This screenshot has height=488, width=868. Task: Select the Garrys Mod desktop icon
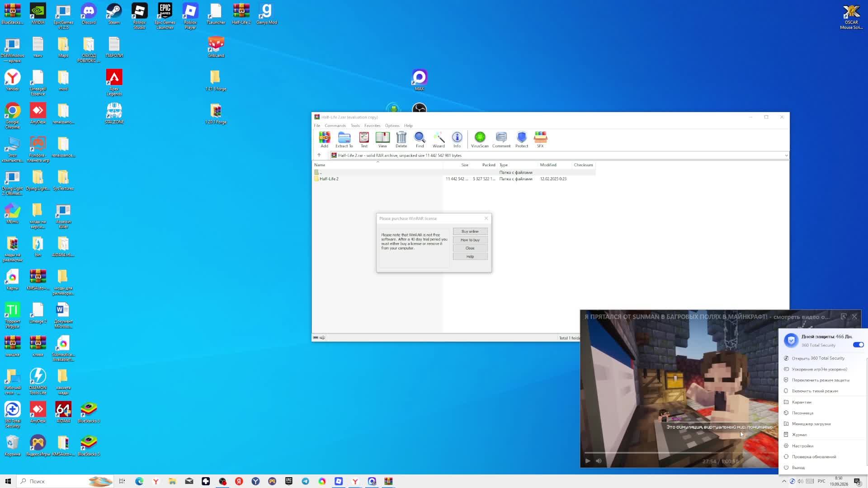pos(267,14)
